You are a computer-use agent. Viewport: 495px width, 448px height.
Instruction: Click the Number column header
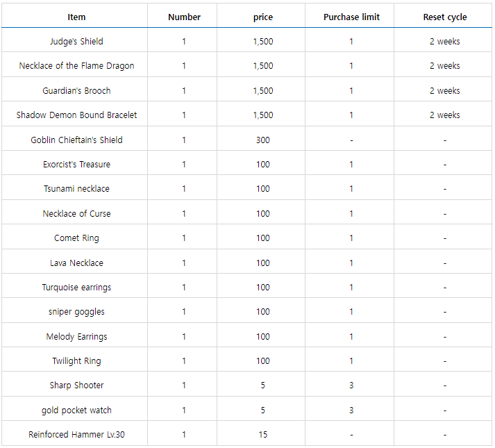pos(184,17)
